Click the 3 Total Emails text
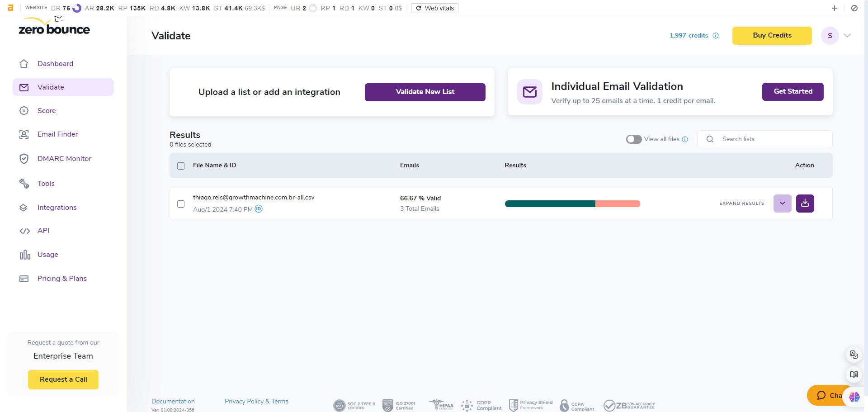This screenshot has height=412, width=868. click(x=420, y=209)
